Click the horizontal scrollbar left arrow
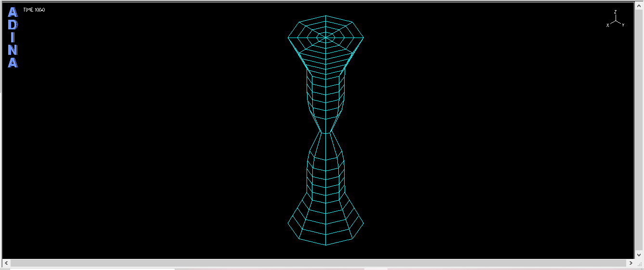 [6, 263]
